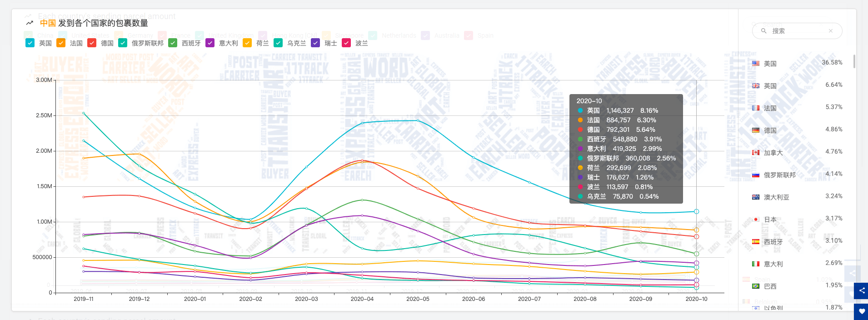868x320 pixels.
Task: Click the Japan flag icon
Action: coord(756,220)
